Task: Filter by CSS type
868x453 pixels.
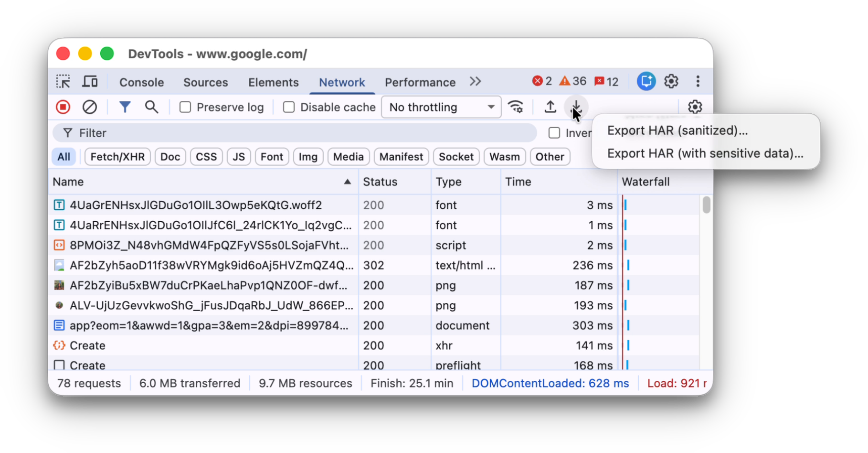Action: click(x=206, y=157)
